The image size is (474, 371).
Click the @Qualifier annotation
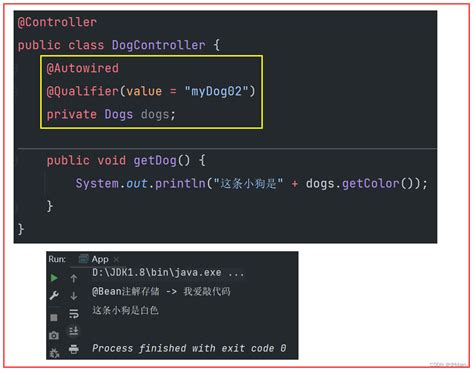click(x=82, y=91)
